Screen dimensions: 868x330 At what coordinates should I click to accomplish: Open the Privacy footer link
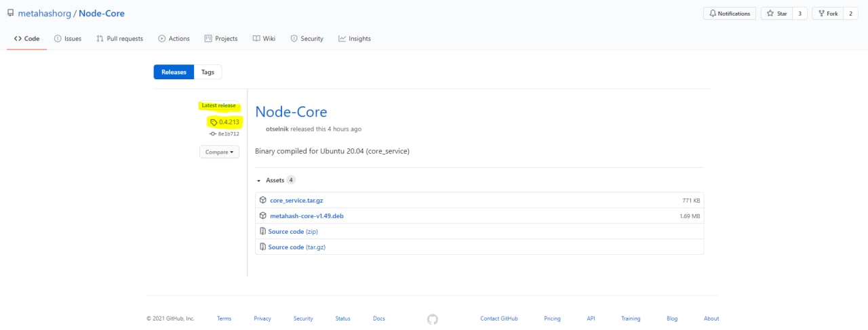262,318
